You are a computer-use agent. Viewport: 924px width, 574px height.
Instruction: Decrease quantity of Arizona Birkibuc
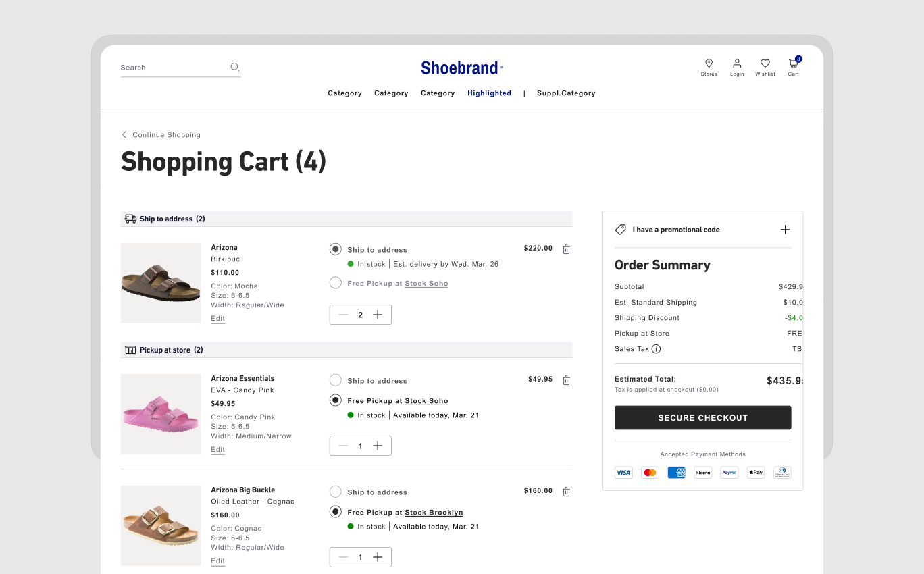pyautogui.click(x=344, y=315)
